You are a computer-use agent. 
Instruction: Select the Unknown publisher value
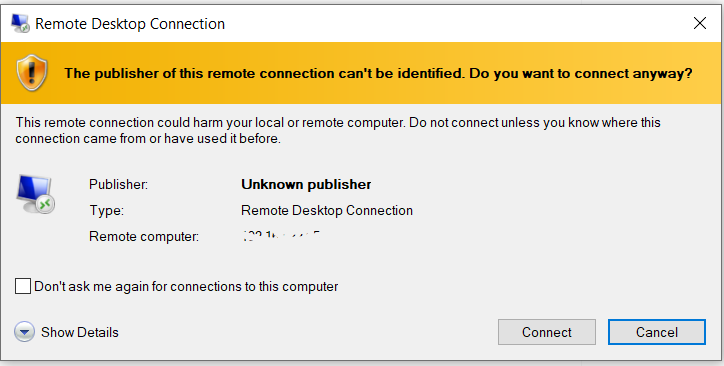click(x=306, y=184)
